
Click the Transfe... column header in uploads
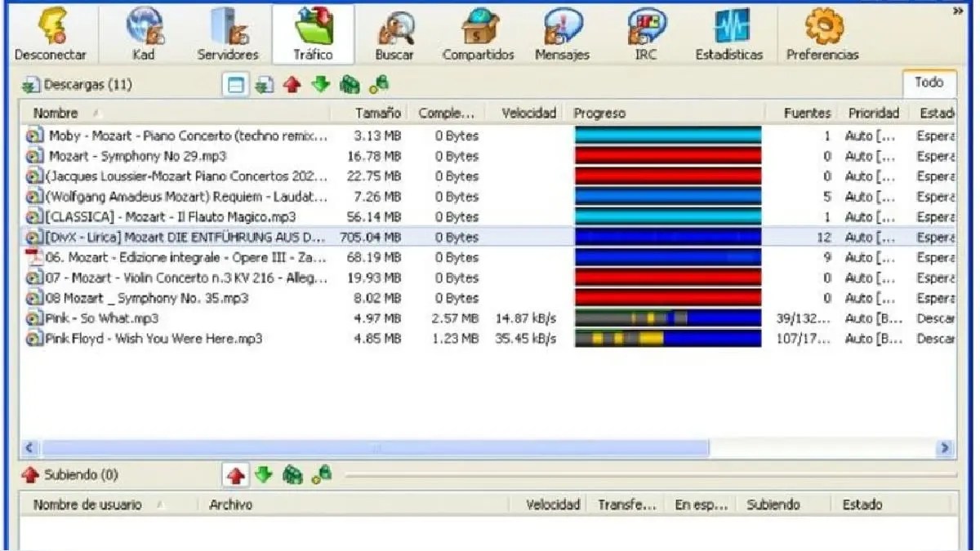click(626, 504)
